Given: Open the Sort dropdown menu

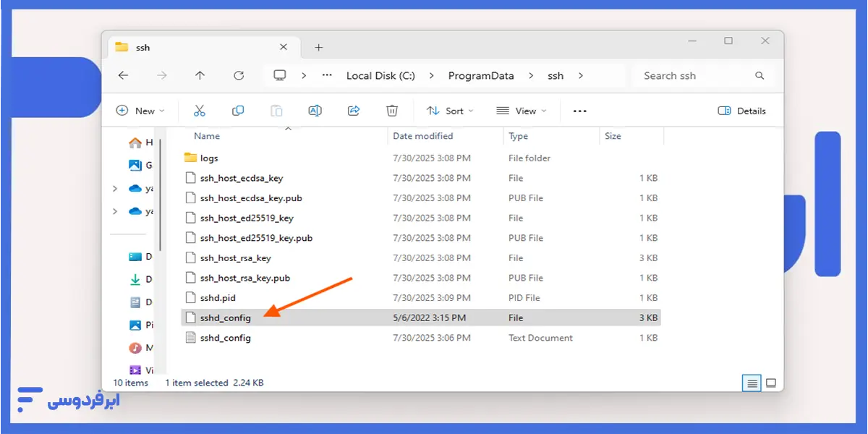Looking at the screenshot, I should 450,111.
